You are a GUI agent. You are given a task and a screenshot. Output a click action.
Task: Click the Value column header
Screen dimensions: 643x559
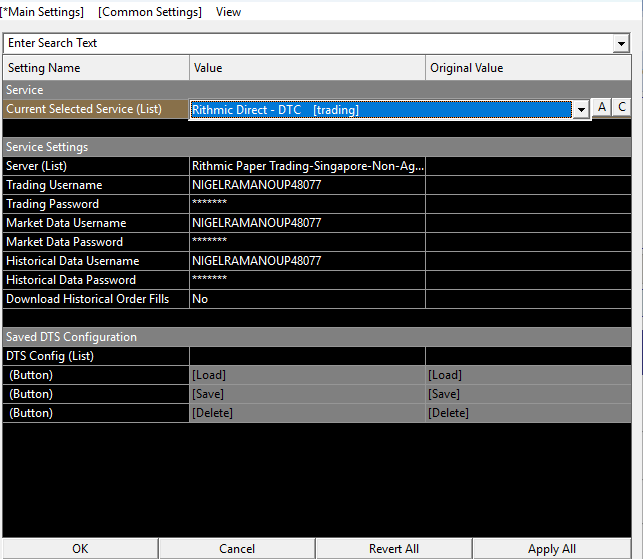click(x=307, y=68)
